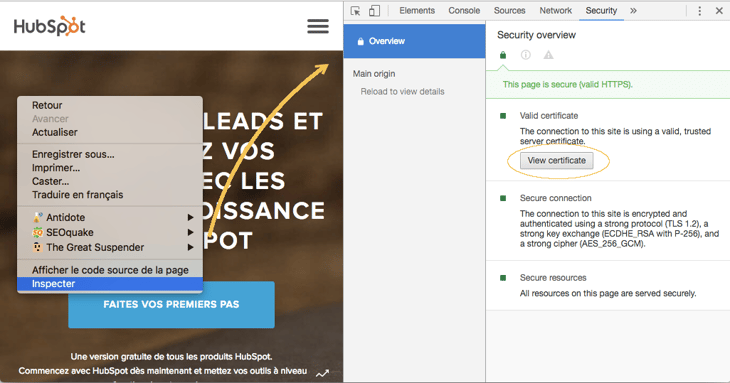
Task: Click the 'Secure resources' heading
Action: click(553, 278)
